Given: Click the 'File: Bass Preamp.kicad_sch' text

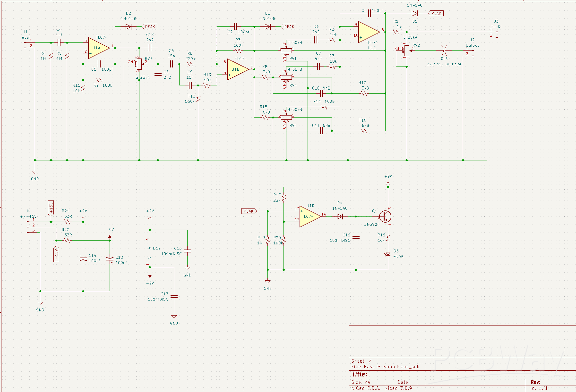Looking at the screenshot, I should coord(385,367).
